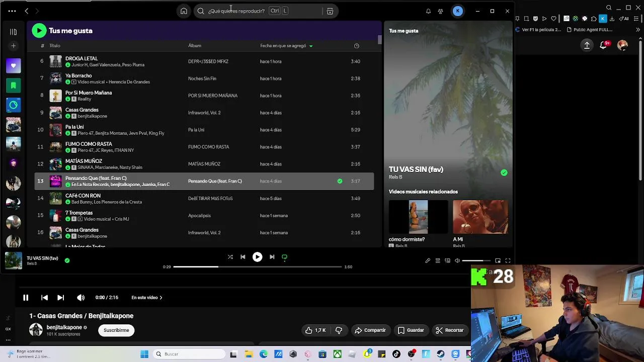Image resolution: width=644 pixels, height=362 pixels.
Task: Open album Apocalipsis in row 15
Action: [199, 216]
